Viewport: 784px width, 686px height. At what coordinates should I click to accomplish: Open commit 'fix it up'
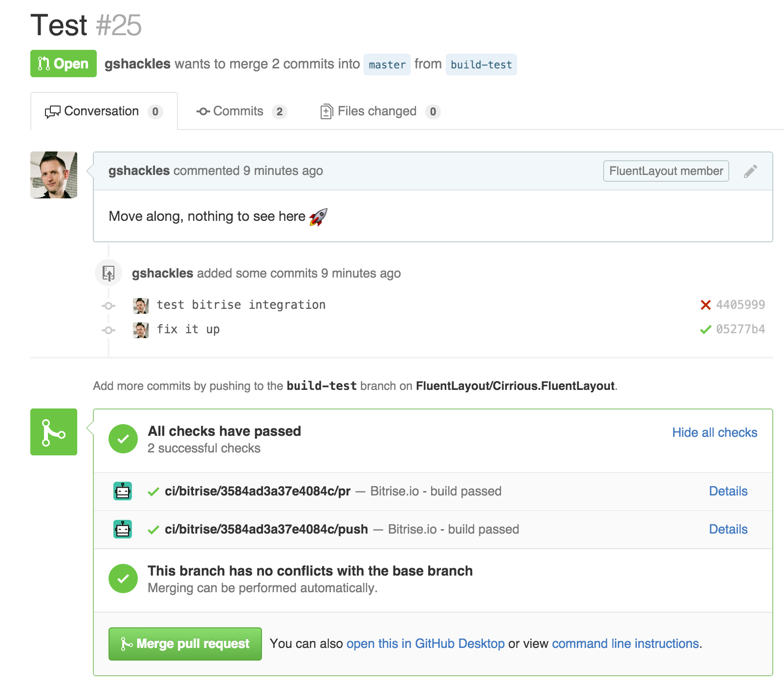pyautogui.click(x=188, y=329)
